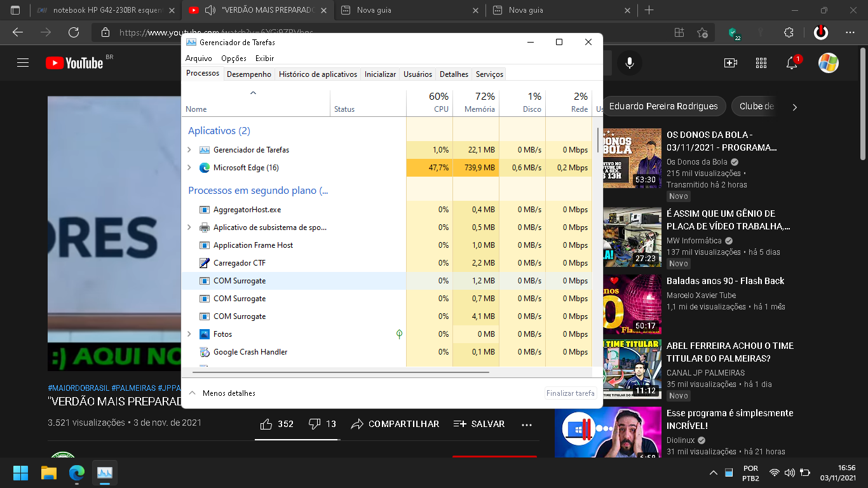
Task: Sort by the CPU column header
Action: (x=430, y=103)
